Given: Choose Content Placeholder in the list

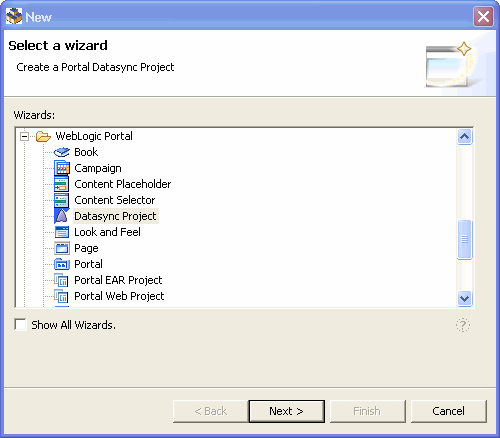Looking at the screenshot, I should coord(122,184).
